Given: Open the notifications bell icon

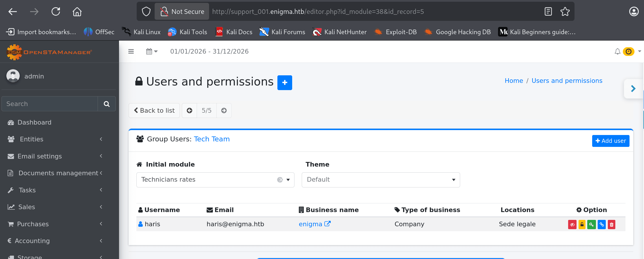Looking at the screenshot, I should (x=617, y=52).
